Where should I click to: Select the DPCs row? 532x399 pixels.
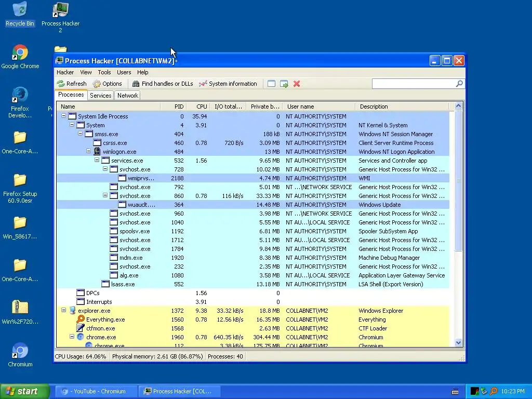click(253, 293)
